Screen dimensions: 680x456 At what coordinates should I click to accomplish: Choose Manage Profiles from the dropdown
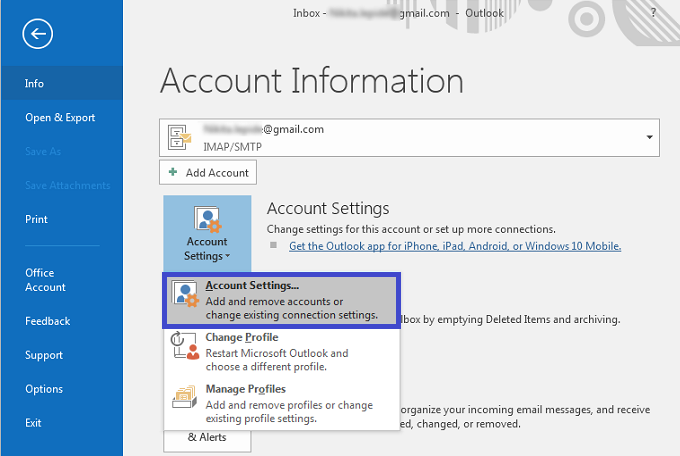click(281, 404)
